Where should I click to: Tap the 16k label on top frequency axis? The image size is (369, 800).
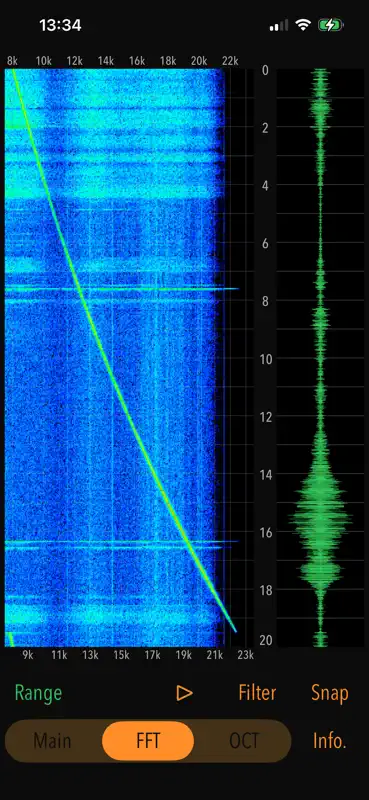pyautogui.click(x=137, y=61)
